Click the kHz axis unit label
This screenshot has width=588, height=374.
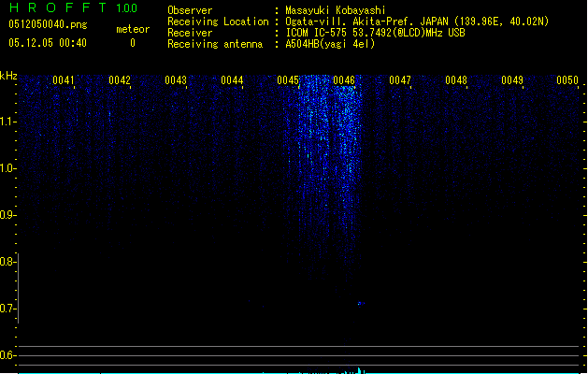pos(8,76)
